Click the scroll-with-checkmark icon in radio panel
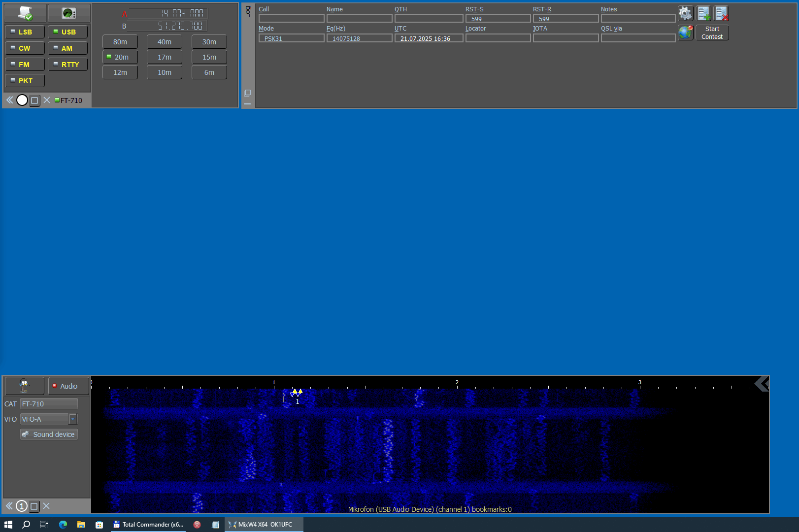 pos(25,13)
